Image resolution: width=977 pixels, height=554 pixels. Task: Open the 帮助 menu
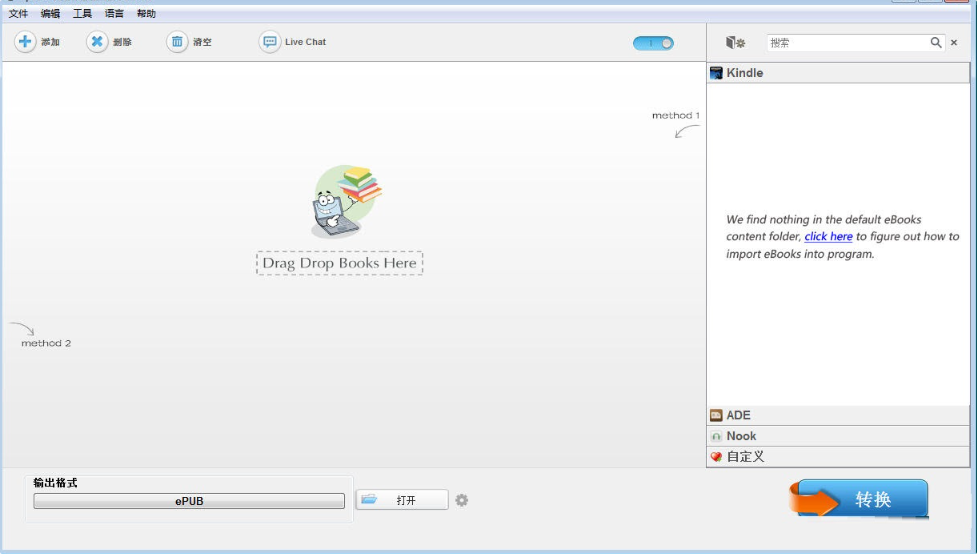point(146,13)
